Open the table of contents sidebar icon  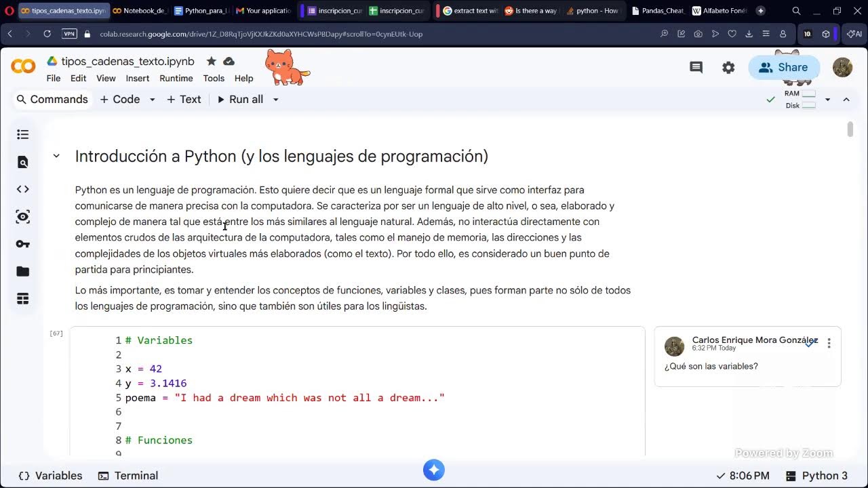coord(22,135)
